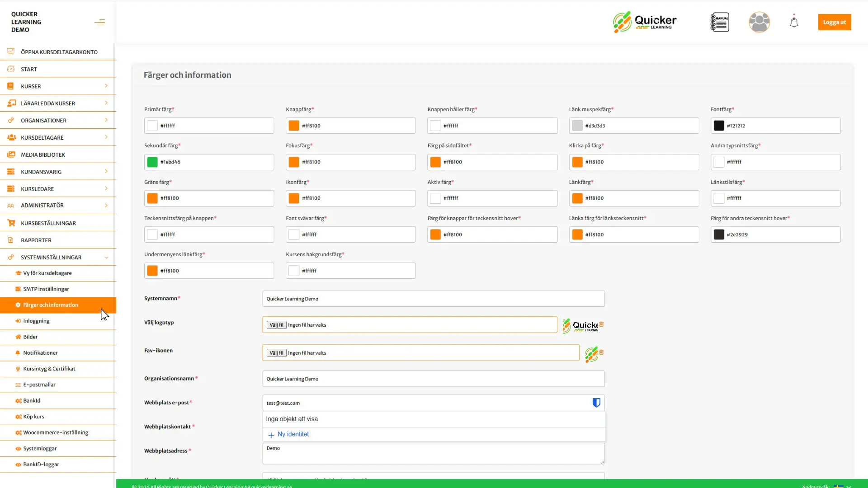Delete the logotype using its trash icon
868x488 pixels.
click(602, 324)
